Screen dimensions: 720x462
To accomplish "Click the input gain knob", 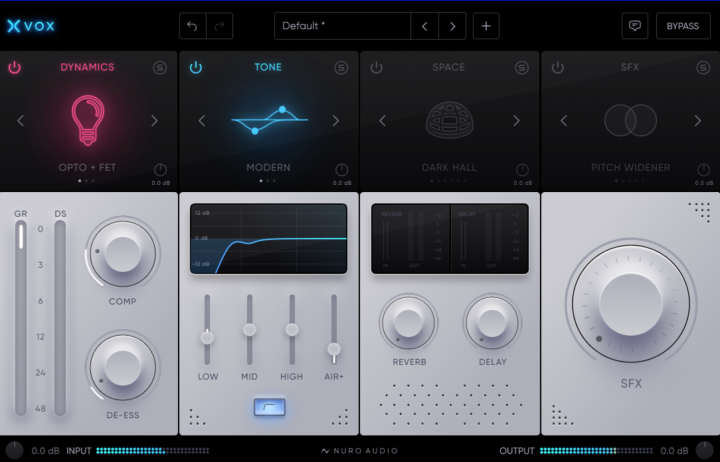I will click(14, 451).
